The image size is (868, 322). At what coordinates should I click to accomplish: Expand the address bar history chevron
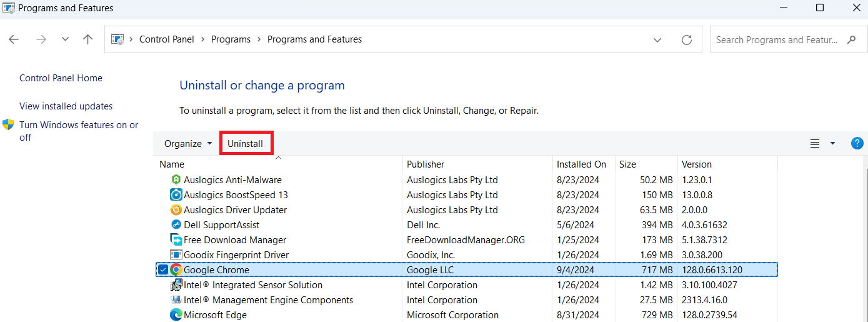(x=657, y=39)
